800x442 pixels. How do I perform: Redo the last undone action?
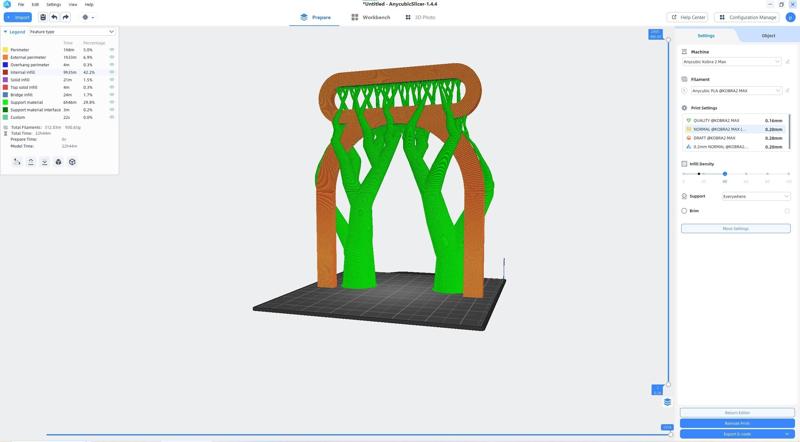click(x=65, y=17)
